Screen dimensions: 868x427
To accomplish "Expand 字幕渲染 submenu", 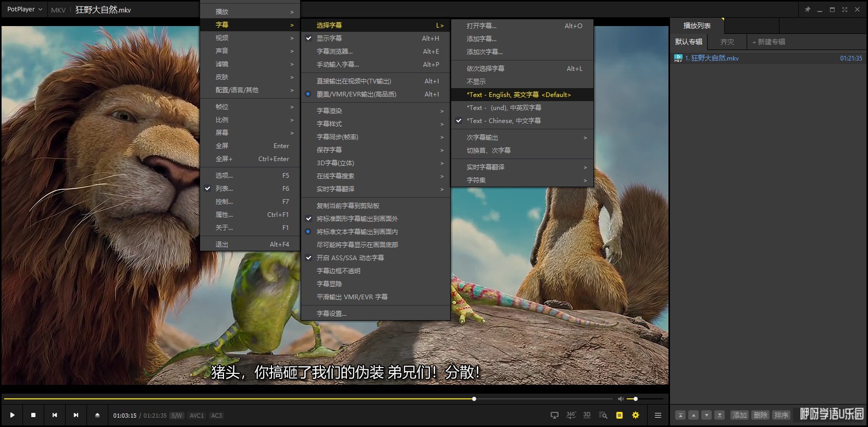I will pos(375,111).
